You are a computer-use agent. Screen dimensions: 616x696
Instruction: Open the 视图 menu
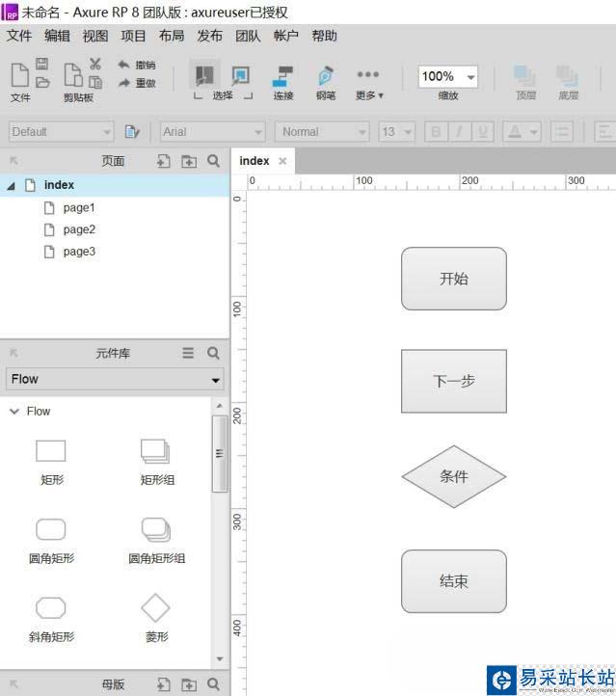95,36
